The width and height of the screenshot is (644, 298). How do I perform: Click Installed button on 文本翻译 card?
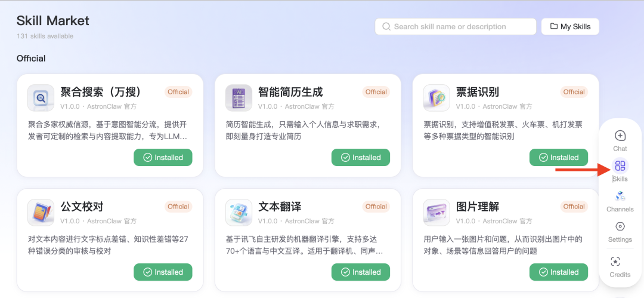[x=361, y=272]
